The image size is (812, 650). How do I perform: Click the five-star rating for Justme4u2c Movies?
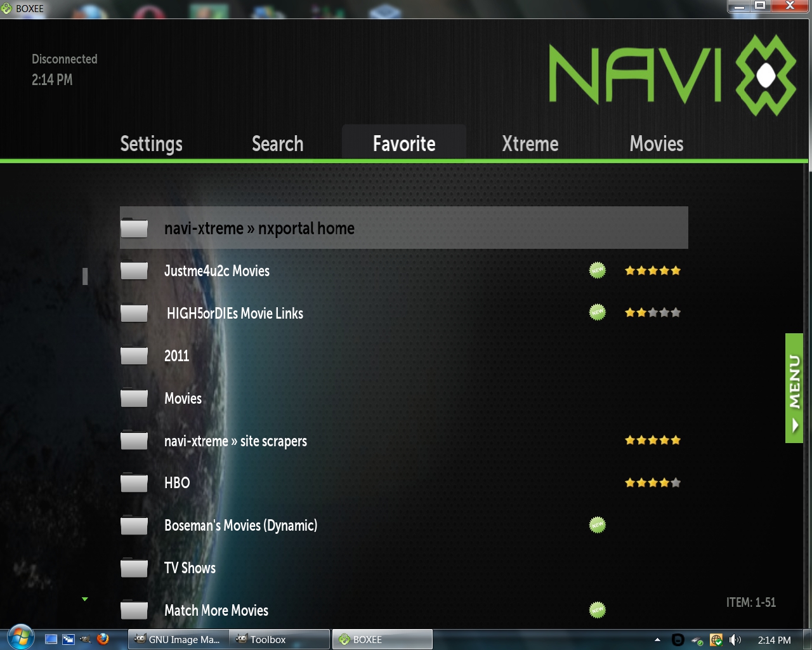click(653, 270)
